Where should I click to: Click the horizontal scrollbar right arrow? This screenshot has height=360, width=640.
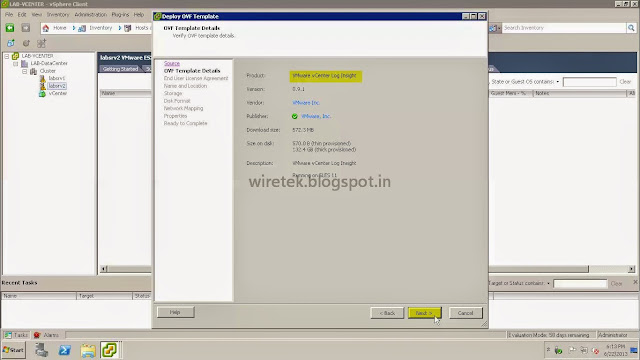click(x=631, y=269)
